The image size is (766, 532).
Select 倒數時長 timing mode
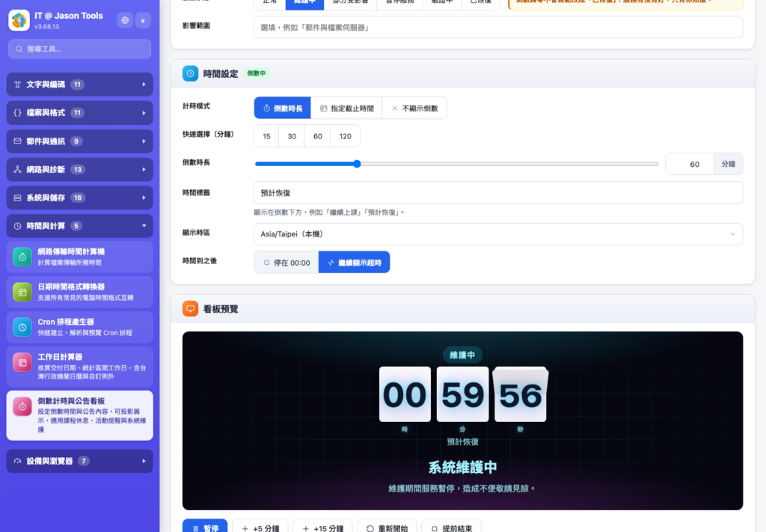tap(282, 108)
